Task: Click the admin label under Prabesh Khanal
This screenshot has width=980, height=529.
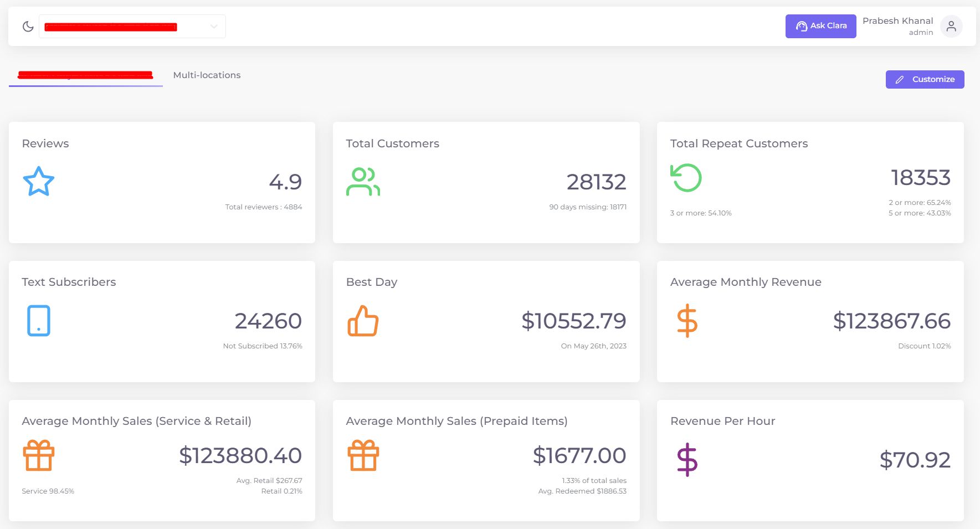Action: click(920, 32)
